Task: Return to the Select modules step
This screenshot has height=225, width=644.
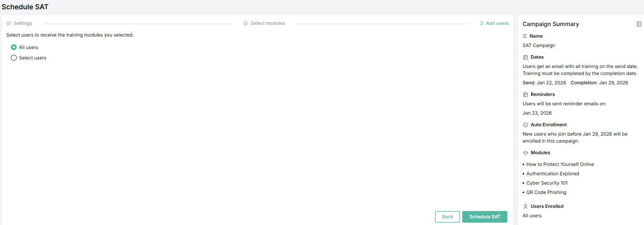Action: (x=268, y=23)
